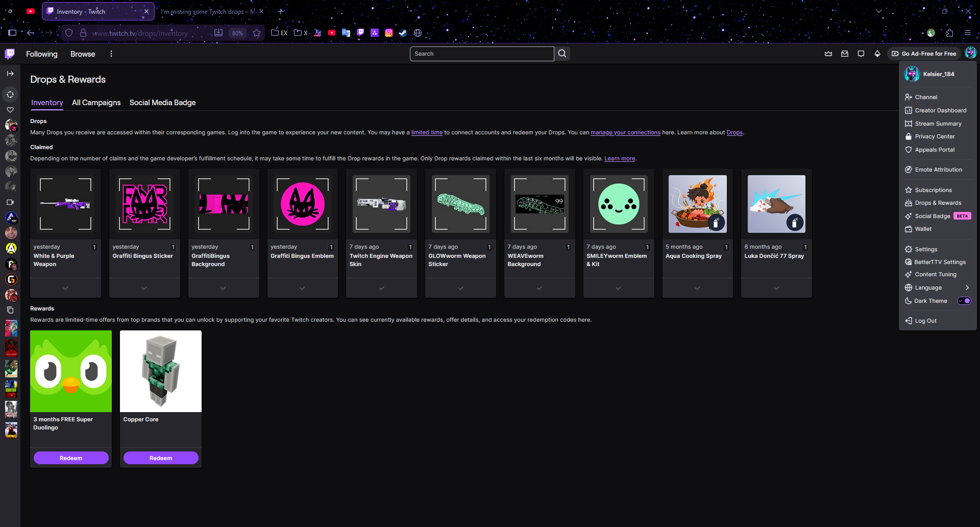Click the search magnifier button
The width and height of the screenshot is (980, 527).
[x=562, y=54]
